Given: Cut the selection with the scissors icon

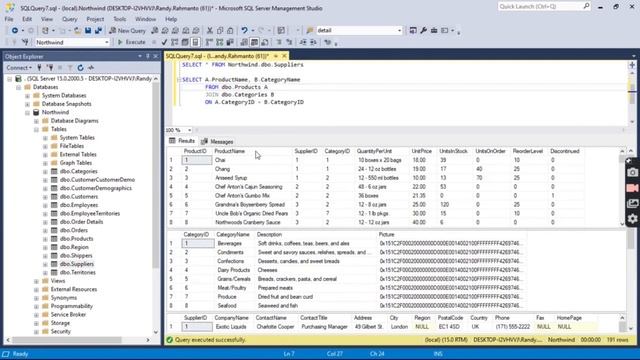Looking at the screenshot, I should click(210, 31).
